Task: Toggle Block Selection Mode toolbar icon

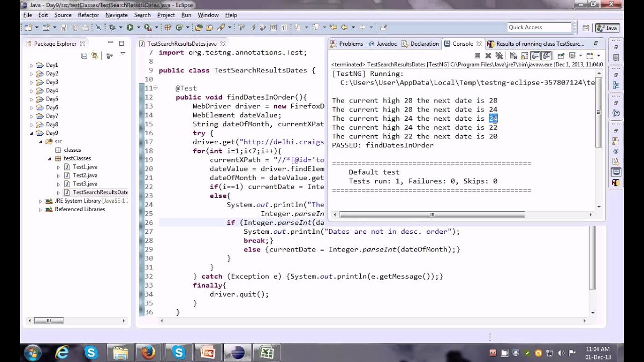Action: (x=273, y=28)
